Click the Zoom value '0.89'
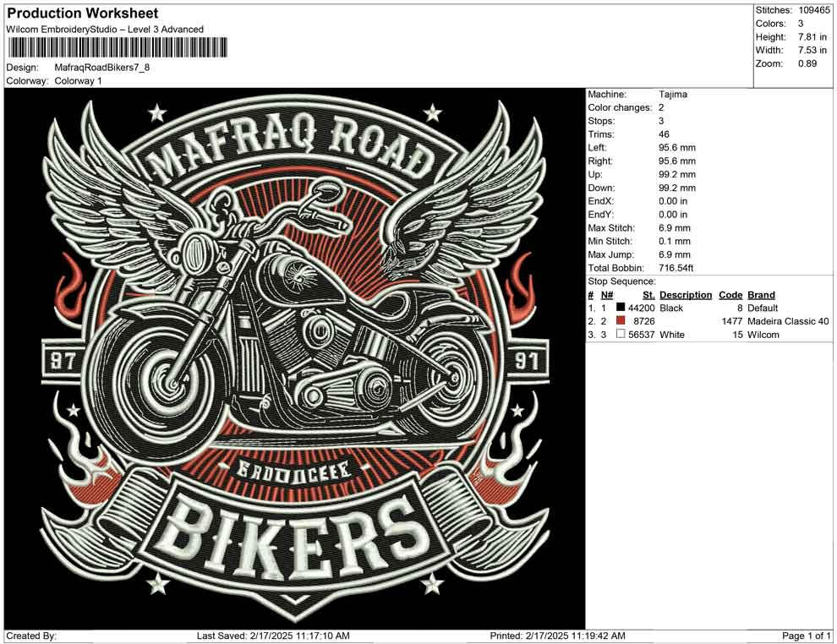837x644 pixels. pyautogui.click(x=807, y=63)
